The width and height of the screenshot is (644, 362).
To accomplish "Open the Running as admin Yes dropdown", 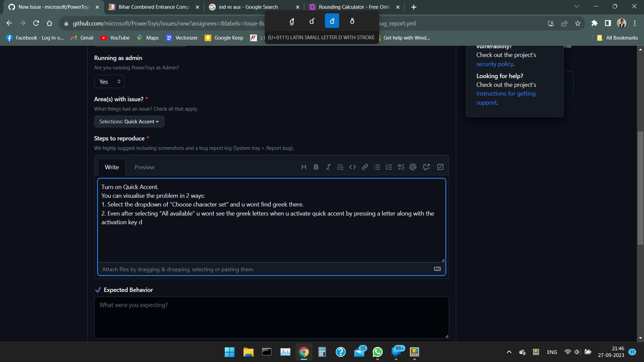I will click(109, 81).
